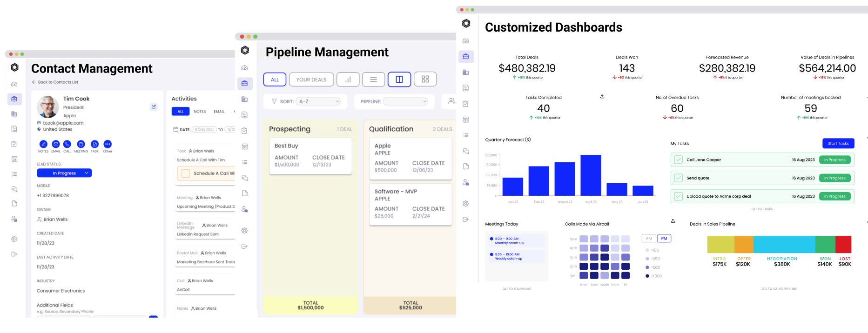Select the NOTES tab in Activities

(x=200, y=112)
